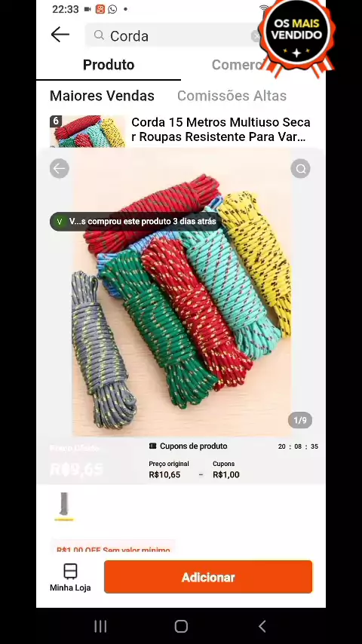Click the Adicionar button
Screen dimensions: 362x644
coord(208,577)
